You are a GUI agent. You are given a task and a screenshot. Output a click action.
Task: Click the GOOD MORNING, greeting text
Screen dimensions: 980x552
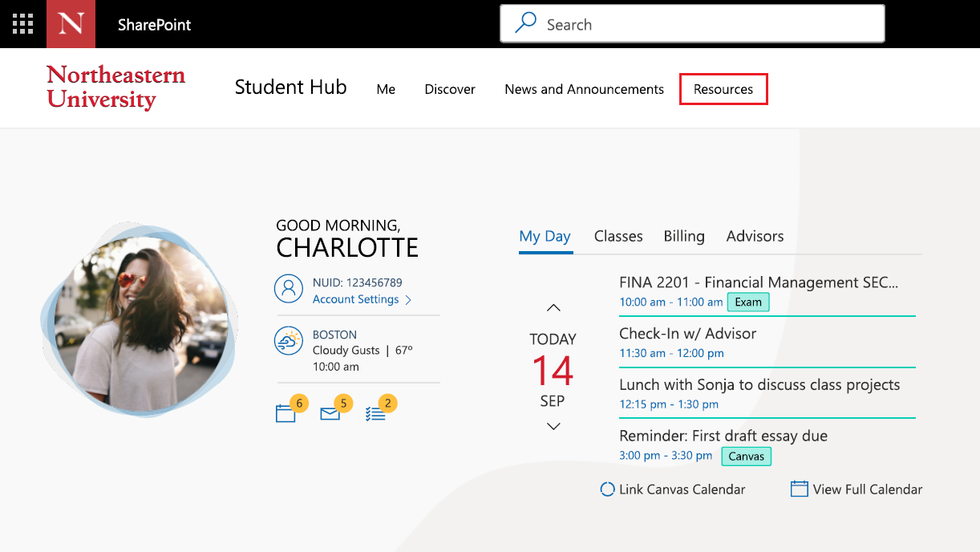tap(338, 225)
